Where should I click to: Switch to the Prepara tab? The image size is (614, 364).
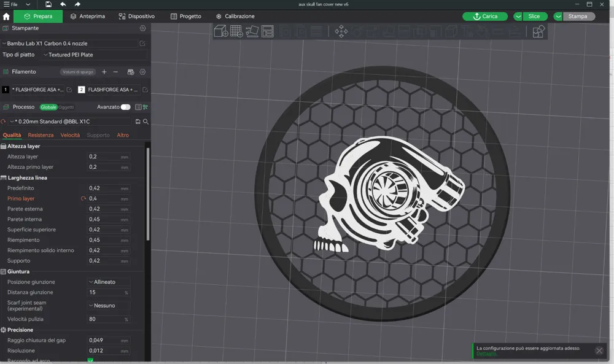pyautogui.click(x=38, y=17)
